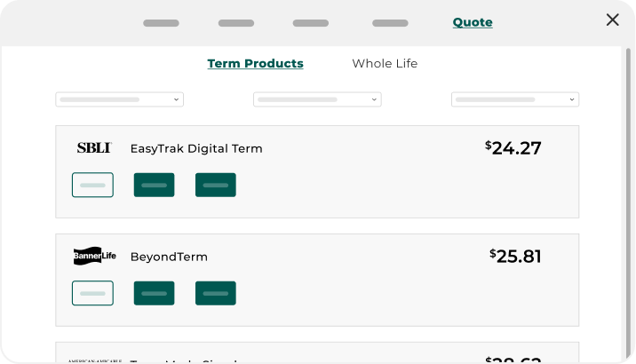Viewport: 636px width, 364px height.
Task: Go to the first step in progress bar
Action: tap(161, 23)
